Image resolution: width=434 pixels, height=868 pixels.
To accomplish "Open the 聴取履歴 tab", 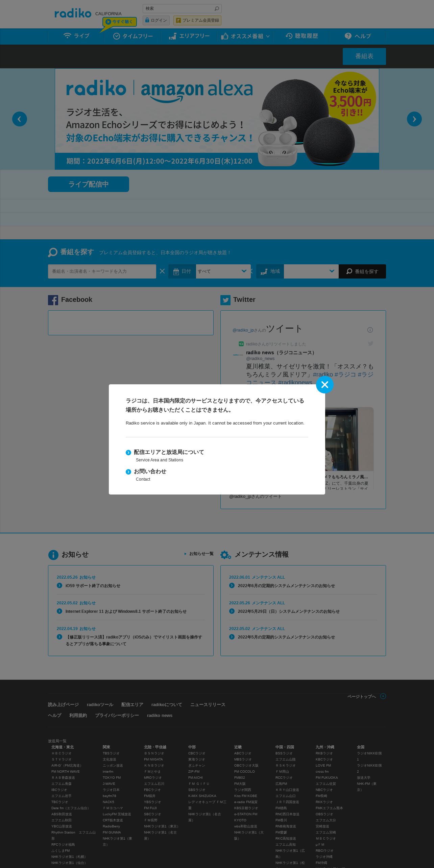I will click(302, 36).
